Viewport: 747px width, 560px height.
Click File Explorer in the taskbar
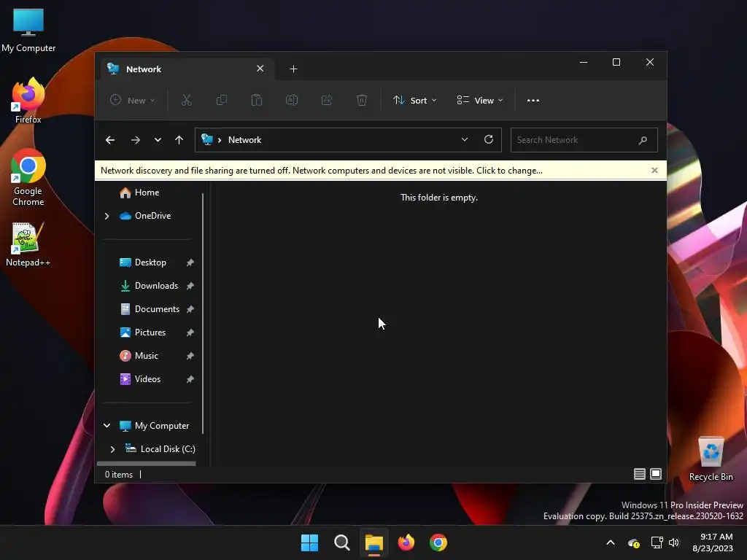tap(374, 542)
